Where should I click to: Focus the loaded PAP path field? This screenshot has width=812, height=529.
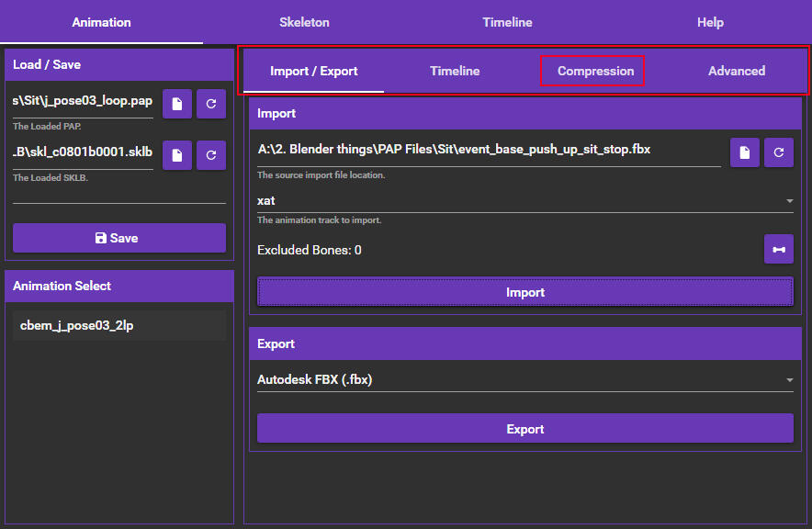(83, 102)
